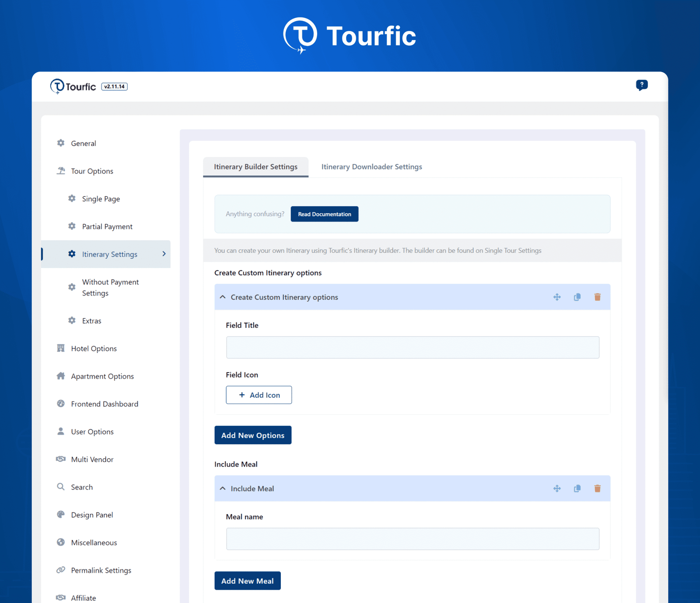Expand the Itinerary Settings sidebar arrow
This screenshot has width=700, height=603.
point(164,254)
